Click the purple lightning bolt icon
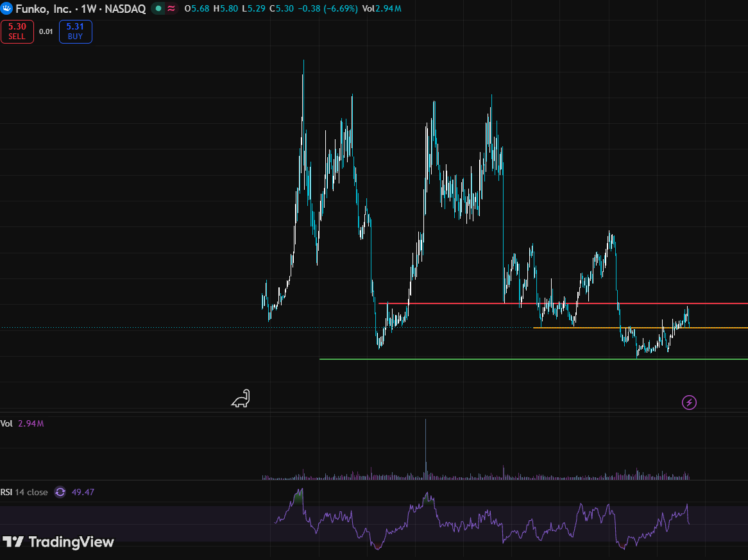The image size is (748, 560). 689,403
